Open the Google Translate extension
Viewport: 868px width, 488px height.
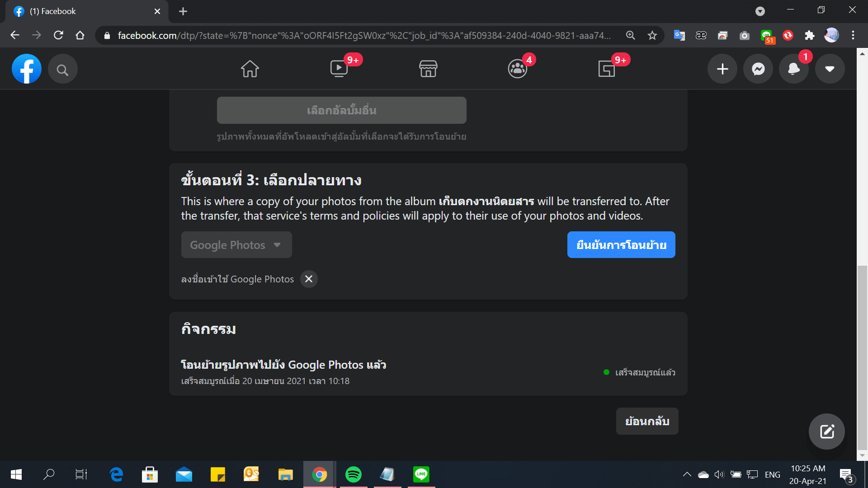[x=679, y=35]
